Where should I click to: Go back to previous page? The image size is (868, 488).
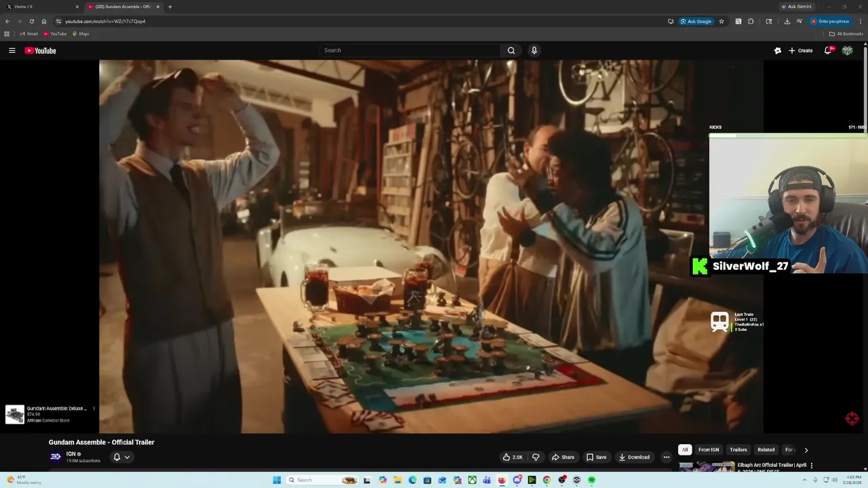coord(7,21)
